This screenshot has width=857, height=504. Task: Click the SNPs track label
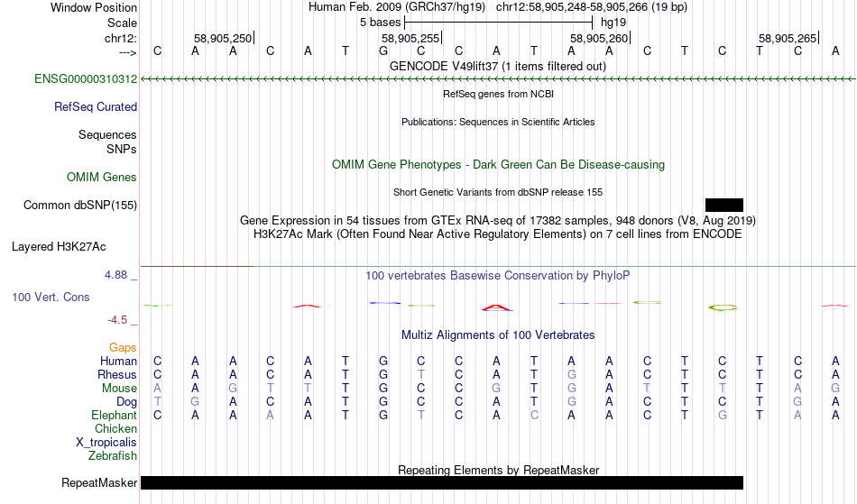(122, 149)
